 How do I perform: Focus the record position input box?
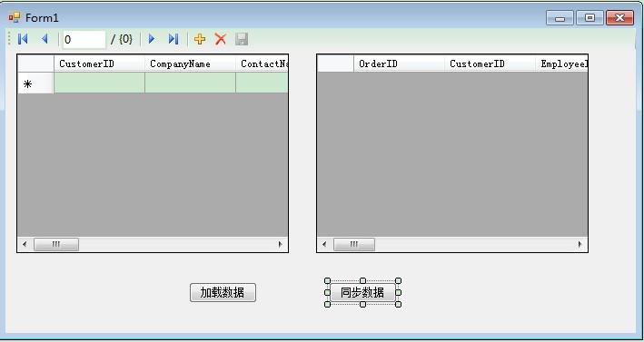(84, 39)
